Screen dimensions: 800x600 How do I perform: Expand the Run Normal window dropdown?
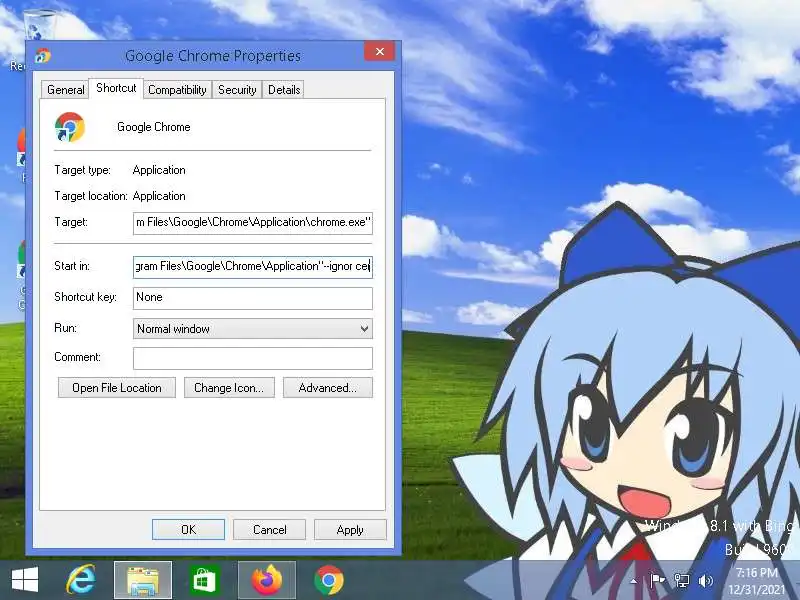(253, 329)
